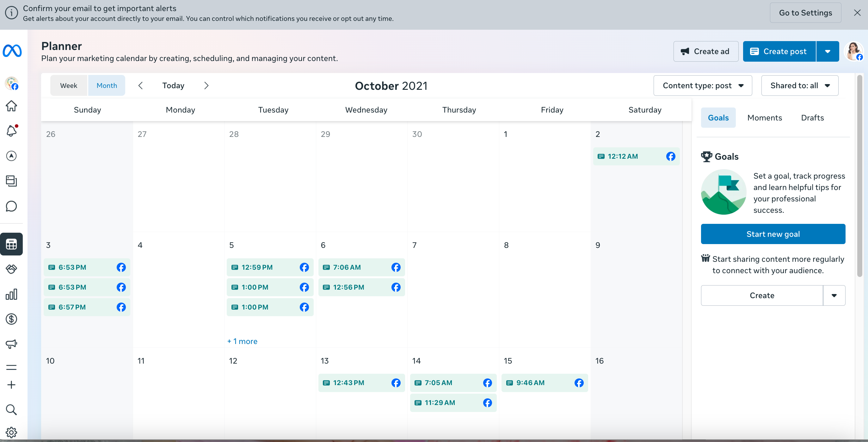
Task: Expand + 1 more posts on October 5
Action: (x=242, y=341)
